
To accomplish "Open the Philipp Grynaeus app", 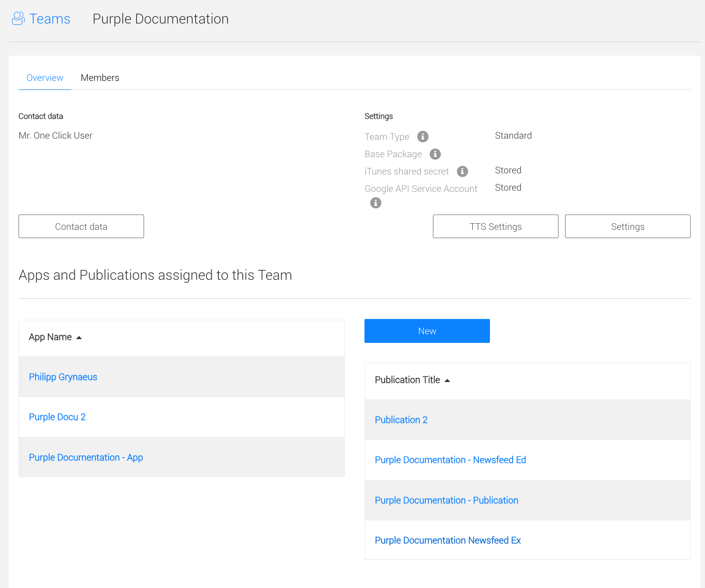I will click(x=63, y=377).
